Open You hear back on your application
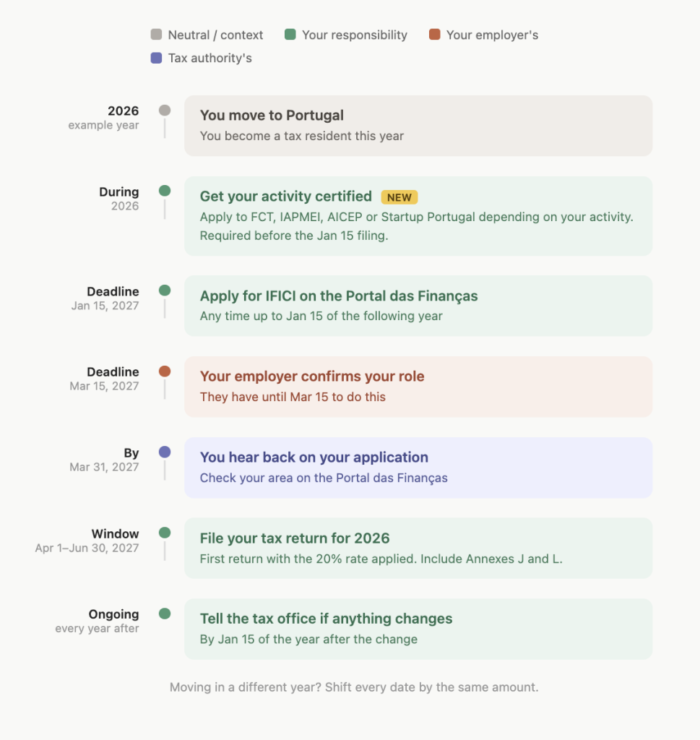 click(x=418, y=468)
